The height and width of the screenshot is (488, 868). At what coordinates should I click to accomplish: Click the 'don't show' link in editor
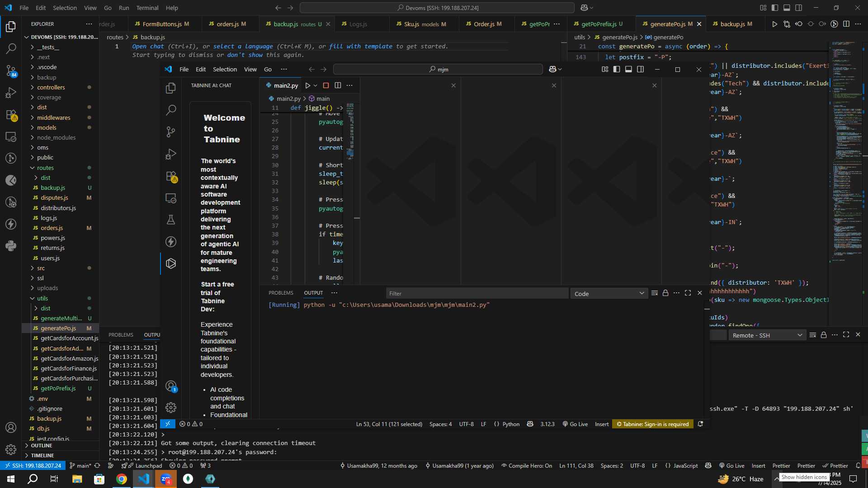point(245,55)
